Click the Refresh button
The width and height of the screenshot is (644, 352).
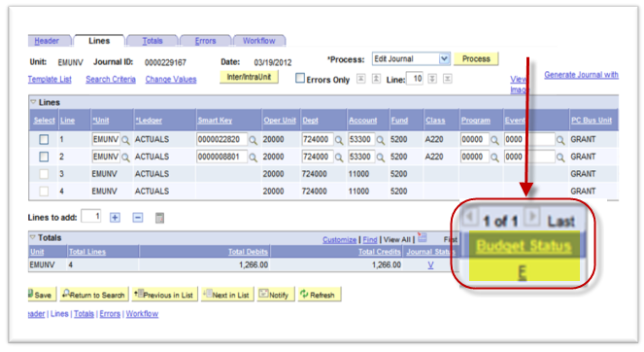coord(320,295)
